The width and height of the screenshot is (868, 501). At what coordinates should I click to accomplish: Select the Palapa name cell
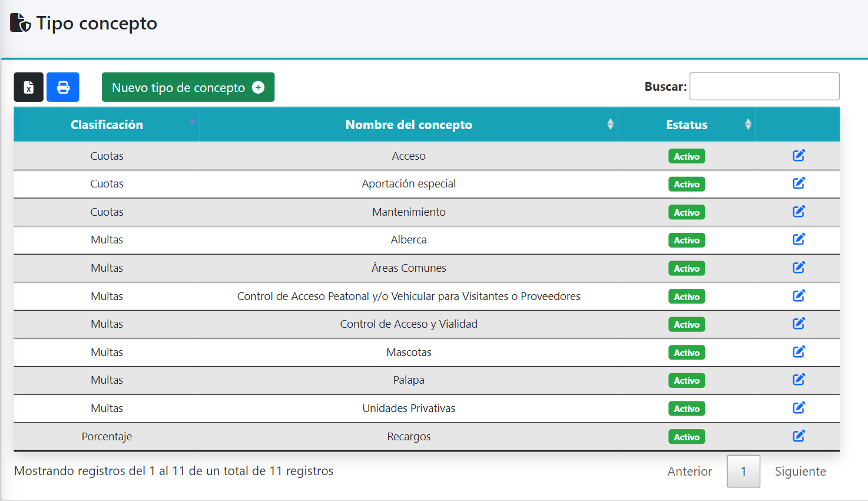[x=409, y=380]
